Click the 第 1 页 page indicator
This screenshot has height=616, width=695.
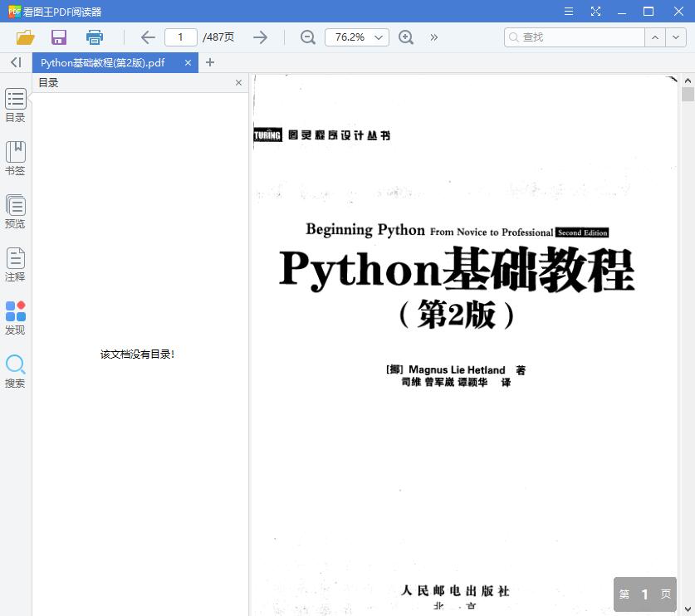645,594
